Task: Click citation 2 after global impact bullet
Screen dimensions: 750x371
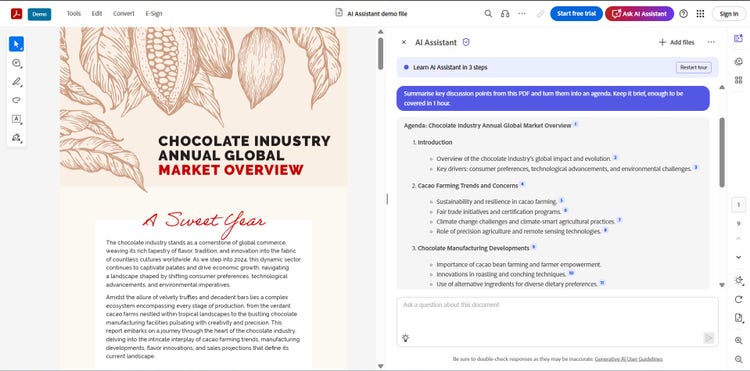Action: (x=615, y=157)
